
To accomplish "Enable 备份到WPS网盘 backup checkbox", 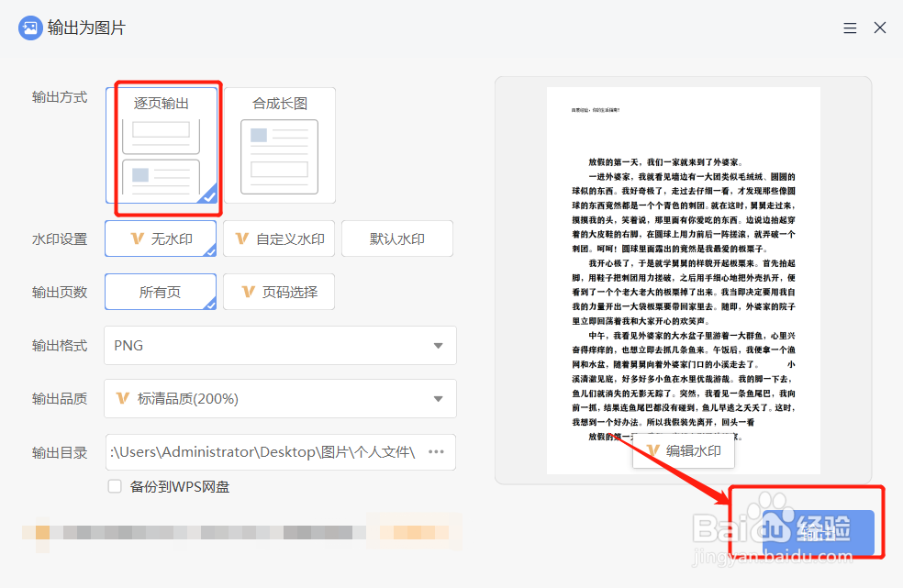I will [115, 485].
